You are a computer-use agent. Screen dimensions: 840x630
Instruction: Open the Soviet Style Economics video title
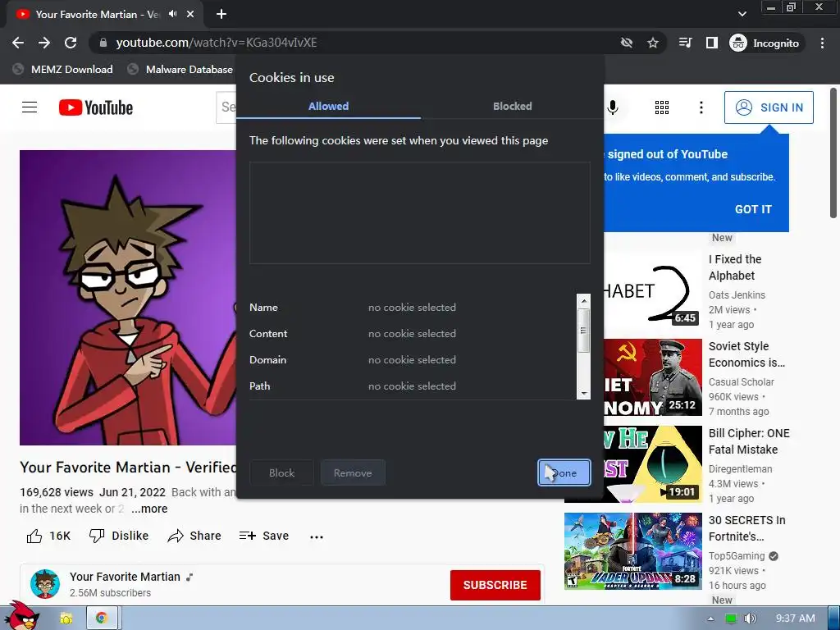coord(746,354)
